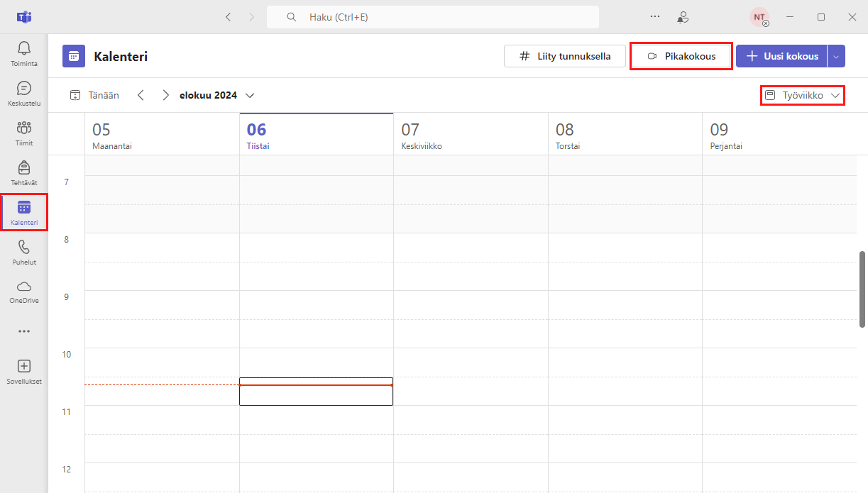This screenshot has height=493, width=868.
Task: Select day header 06 Tiistai
Action: [317, 134]
